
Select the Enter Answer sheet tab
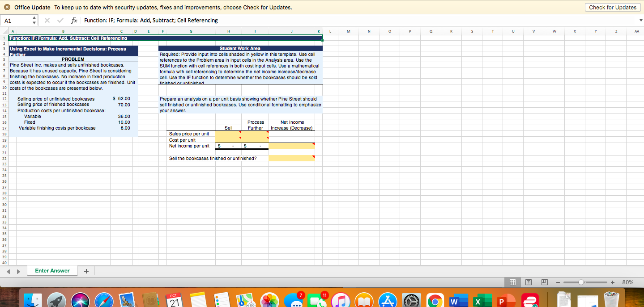click(x=52, y=271)
